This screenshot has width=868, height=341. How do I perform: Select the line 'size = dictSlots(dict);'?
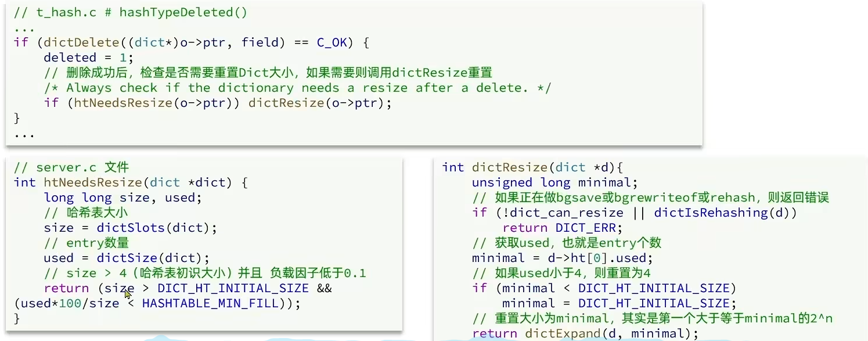pos(130,228)
